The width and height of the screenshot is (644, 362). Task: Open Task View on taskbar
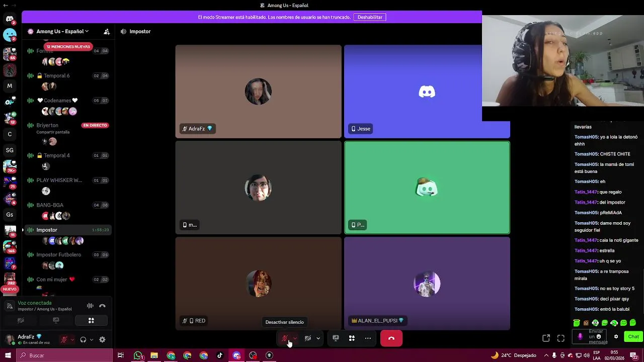click(121, 355)
